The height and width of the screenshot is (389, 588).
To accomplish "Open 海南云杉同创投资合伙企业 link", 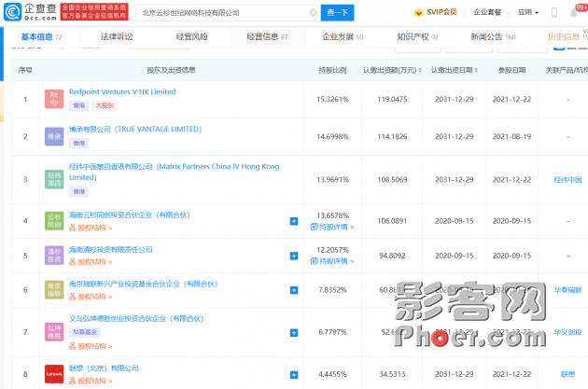I will pyautogui.click(x=130, y=215).
